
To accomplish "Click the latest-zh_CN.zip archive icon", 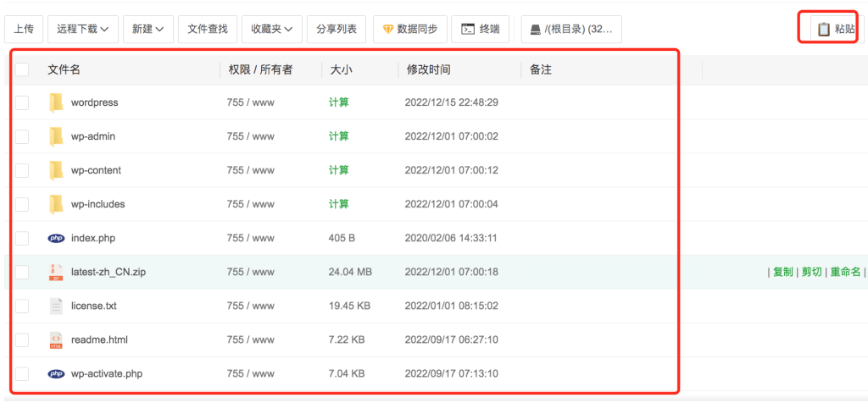I will coord(56,272).
